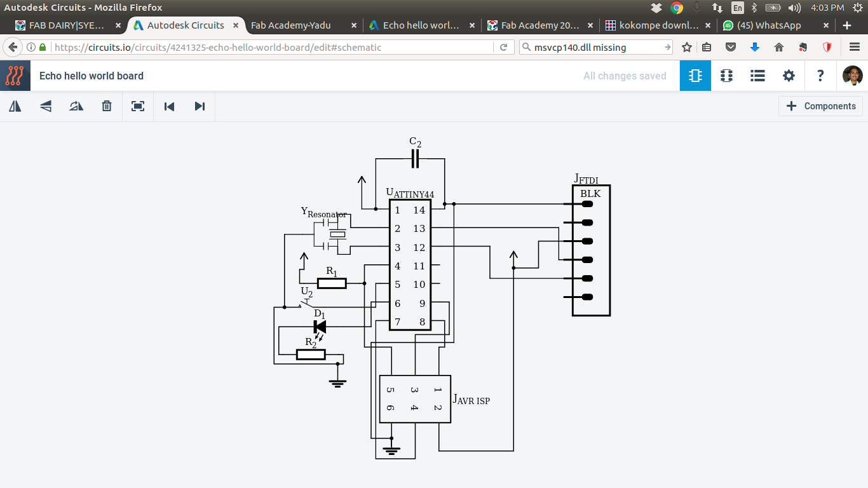Select the schematic view button
Image resolution: width=868 pixels, height=488 pixels.
tap(695, 76)
